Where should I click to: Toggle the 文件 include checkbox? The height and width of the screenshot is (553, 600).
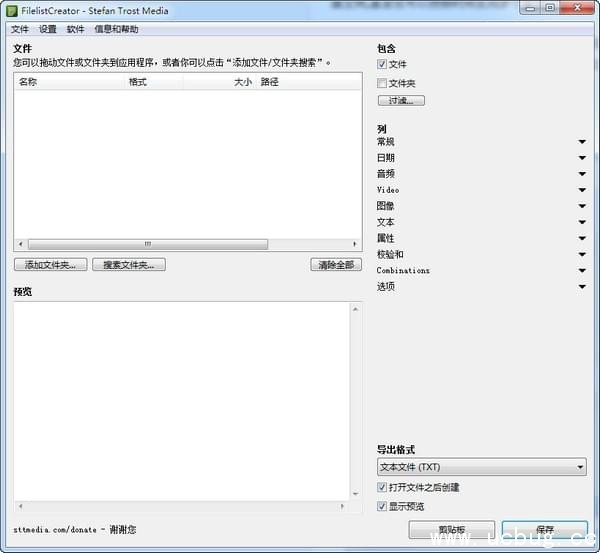382,64
